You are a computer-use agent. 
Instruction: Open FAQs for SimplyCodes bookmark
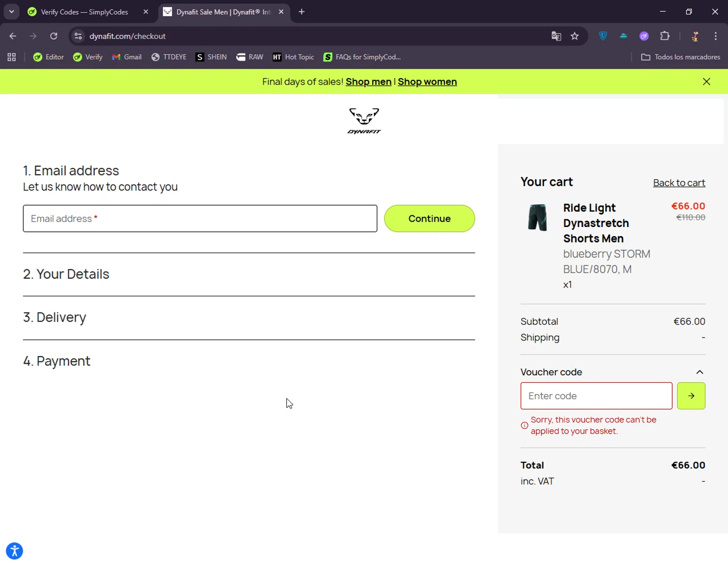coord(362,57)
